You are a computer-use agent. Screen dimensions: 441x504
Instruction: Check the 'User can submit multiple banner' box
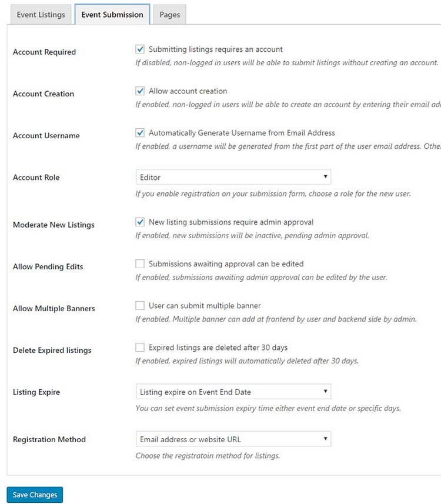point(140,306)
